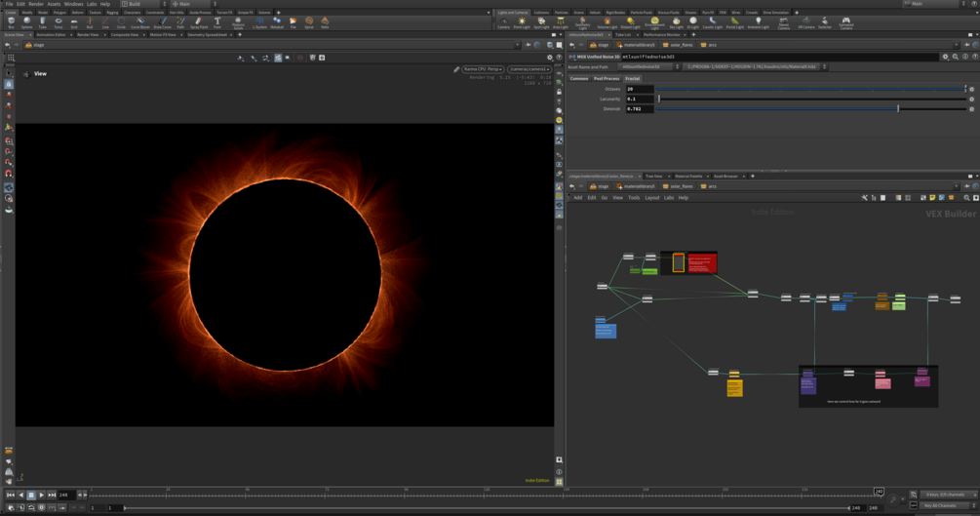The height and width of the screenshot is (516, 980).
Task: Click the solar_flares path button
Action: point(680,45)
